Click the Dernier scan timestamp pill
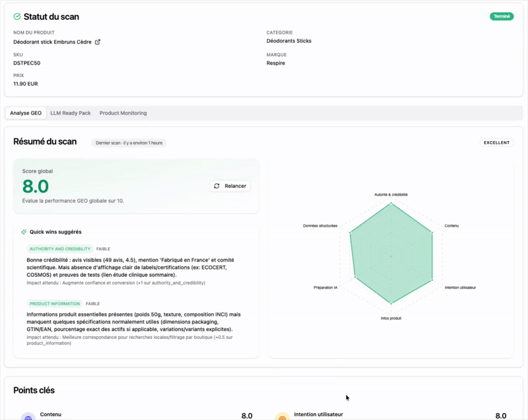This screenshot has width=528, height=420. click(x=131, y=142)
